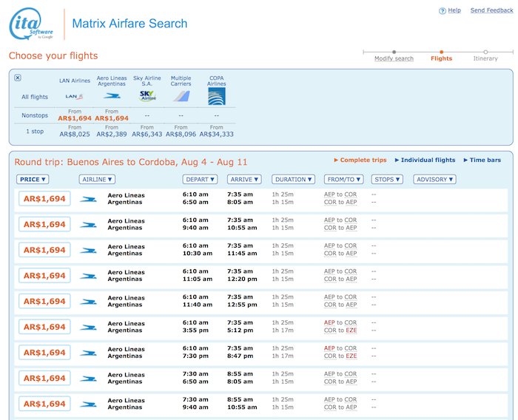This screenshot has width=518, height=420.
Task: Open the DEPART filter dropdown
Action: coord(201,179)
